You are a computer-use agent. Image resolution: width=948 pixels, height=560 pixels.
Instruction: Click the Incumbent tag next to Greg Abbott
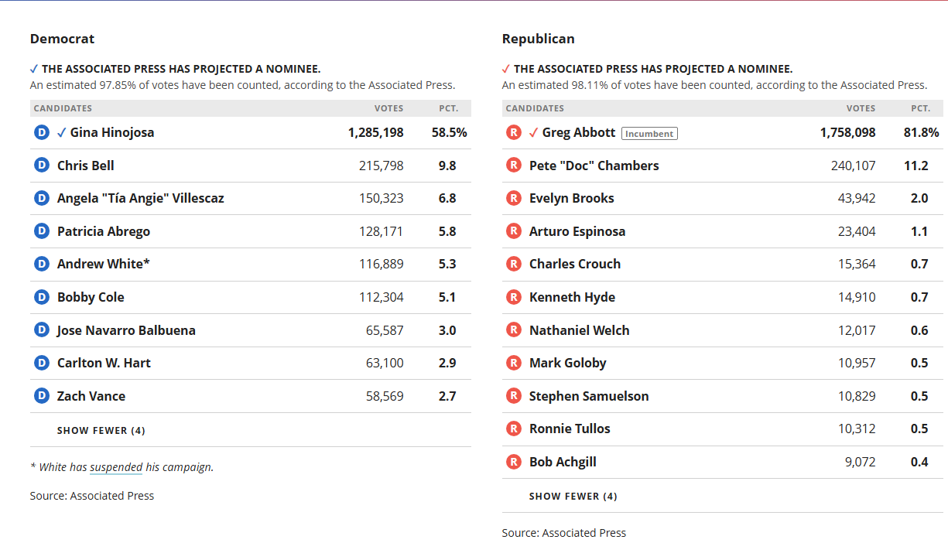pyautogui.click(x=649, y=134)
